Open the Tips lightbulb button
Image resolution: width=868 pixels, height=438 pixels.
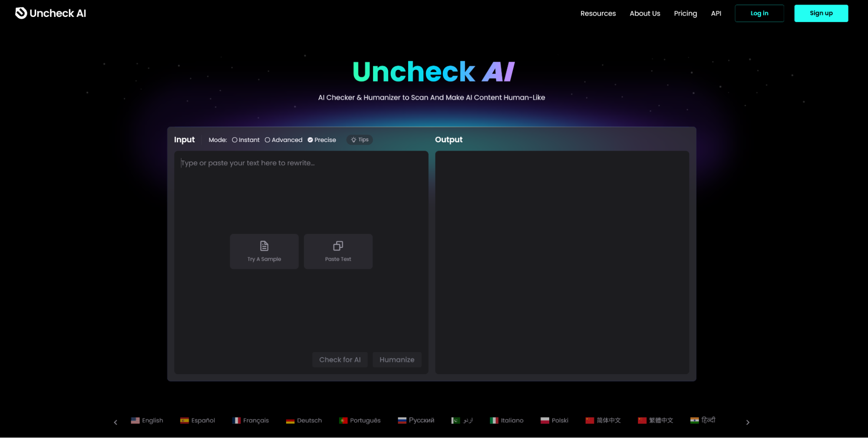tap(360, 140)
